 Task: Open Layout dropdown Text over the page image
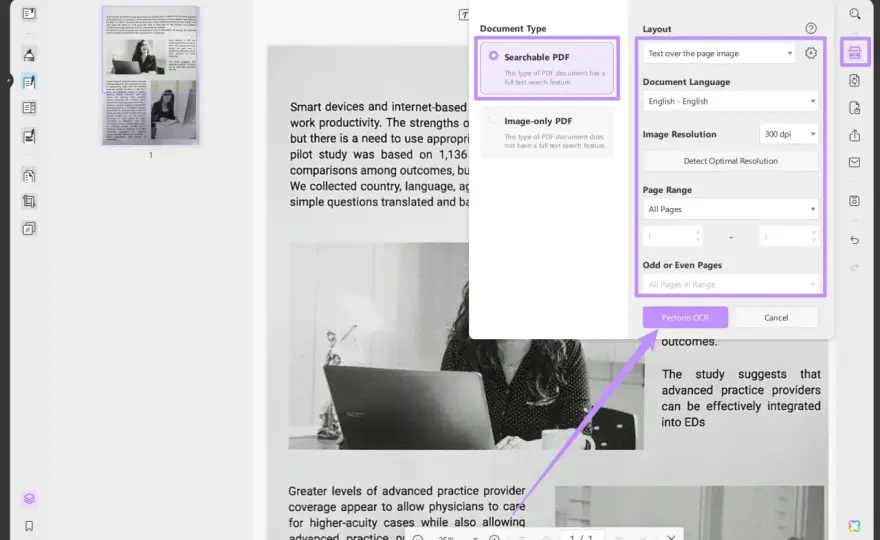click(719, 53)
